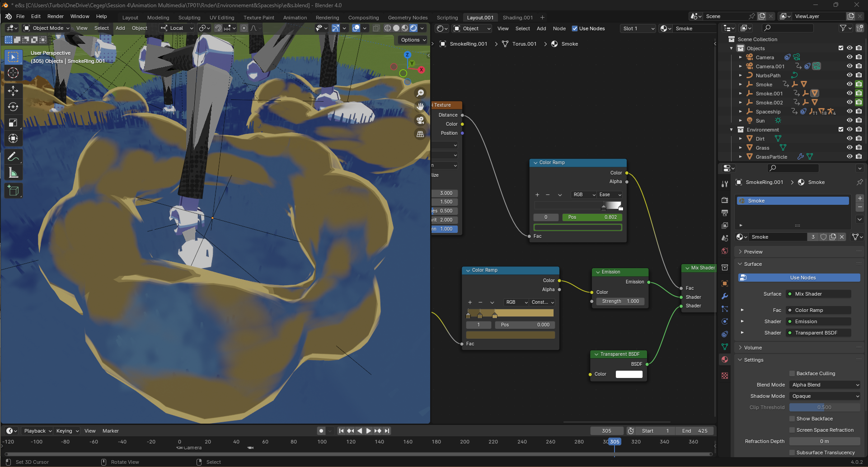Select the Move tool in viewport toolbar
The width and height of the screenshot is (868, 467).
click(x=13, y=91)
